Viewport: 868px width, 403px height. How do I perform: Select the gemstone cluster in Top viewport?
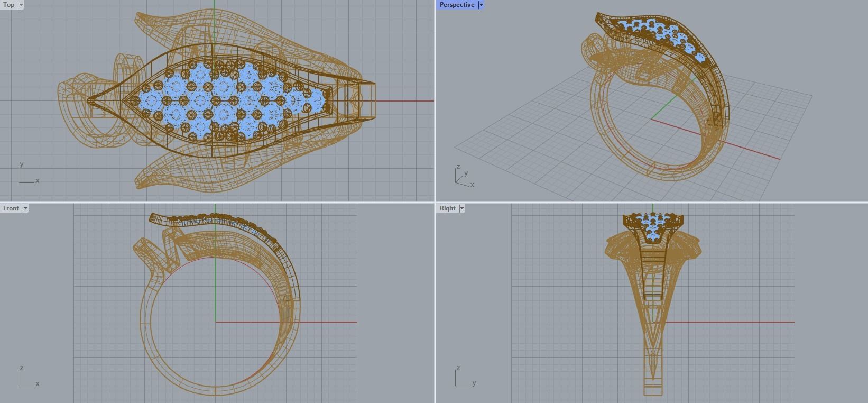click(x=228, y=100)
